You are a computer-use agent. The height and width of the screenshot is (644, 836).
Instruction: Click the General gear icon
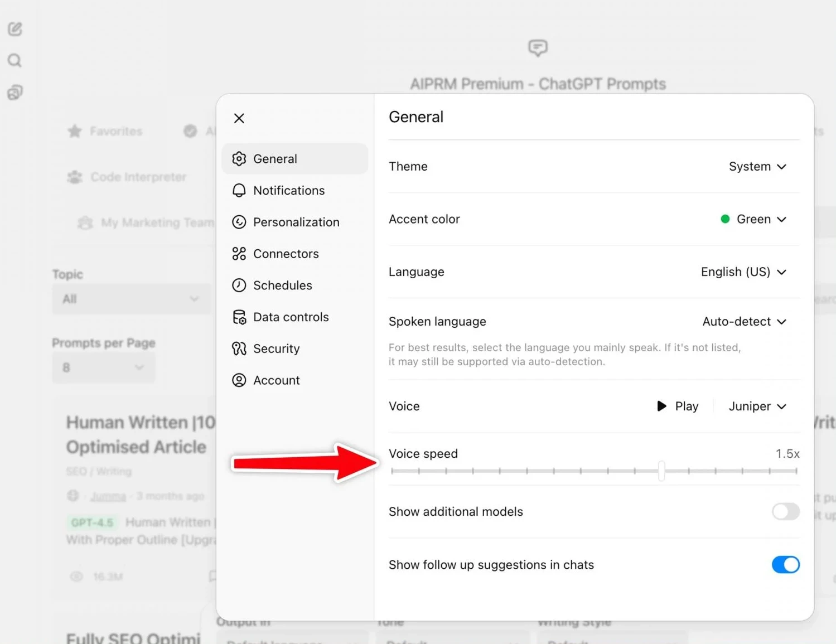pyautogui.click(x=239, y=159)
